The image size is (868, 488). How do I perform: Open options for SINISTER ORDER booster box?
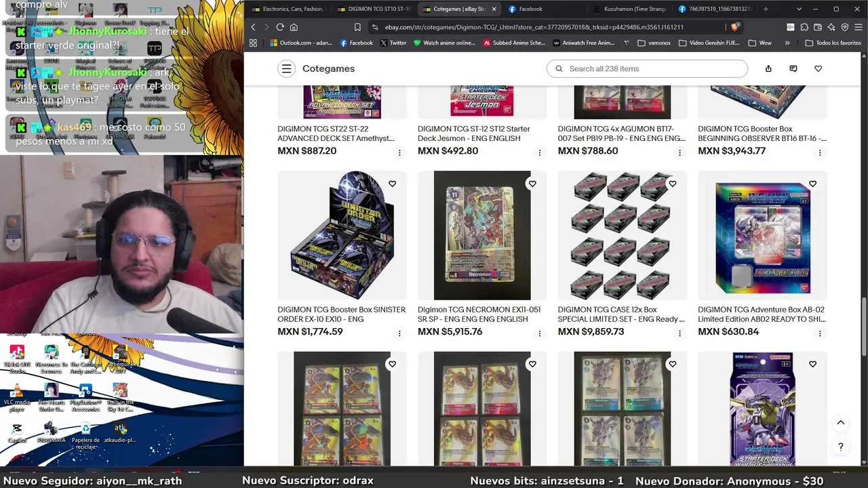tap(399, 333)
